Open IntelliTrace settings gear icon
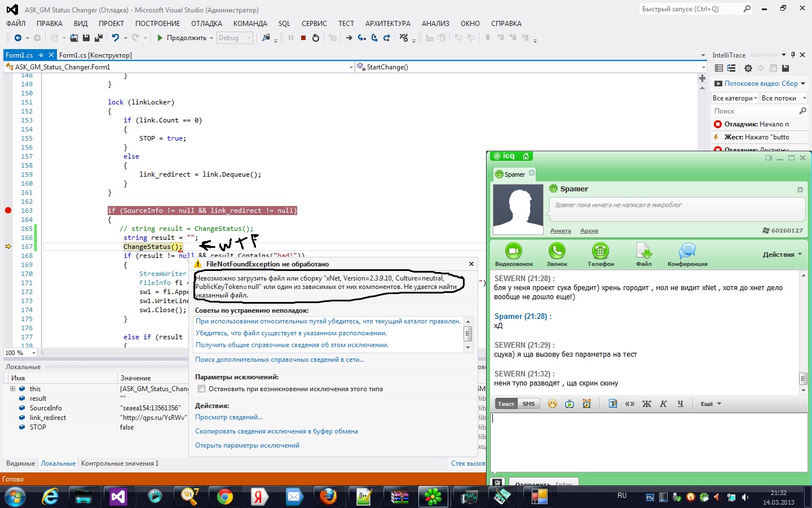 point(748,68)
